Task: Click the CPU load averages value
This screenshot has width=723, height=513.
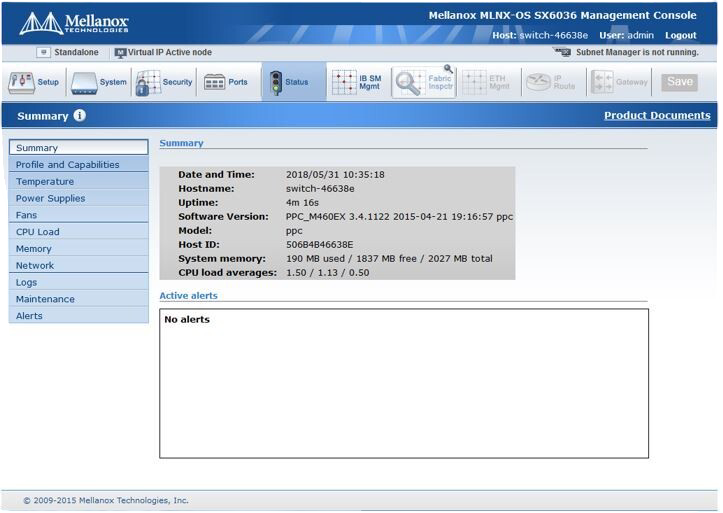Action: (x=327, y=273)
